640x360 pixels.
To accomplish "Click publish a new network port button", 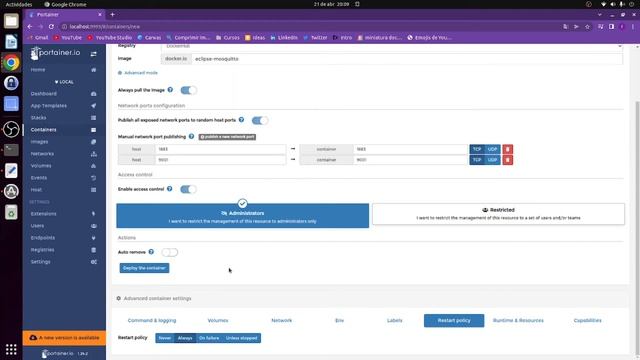I will pos(227,137).
